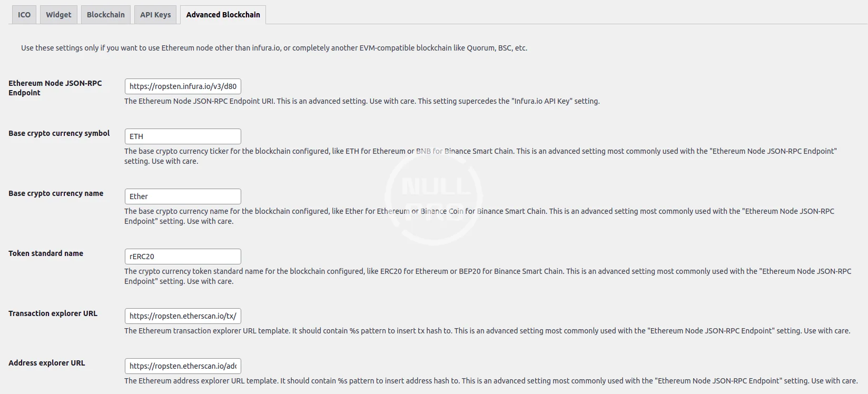
Task: Open the Widget tab
Action: (58, 15)
